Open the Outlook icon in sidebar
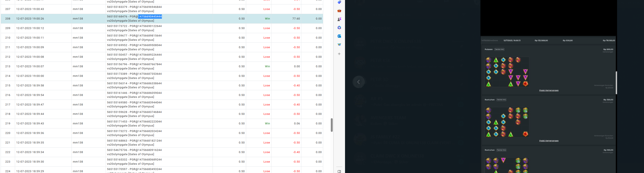644x173 pixels. (x=339, y=36)
